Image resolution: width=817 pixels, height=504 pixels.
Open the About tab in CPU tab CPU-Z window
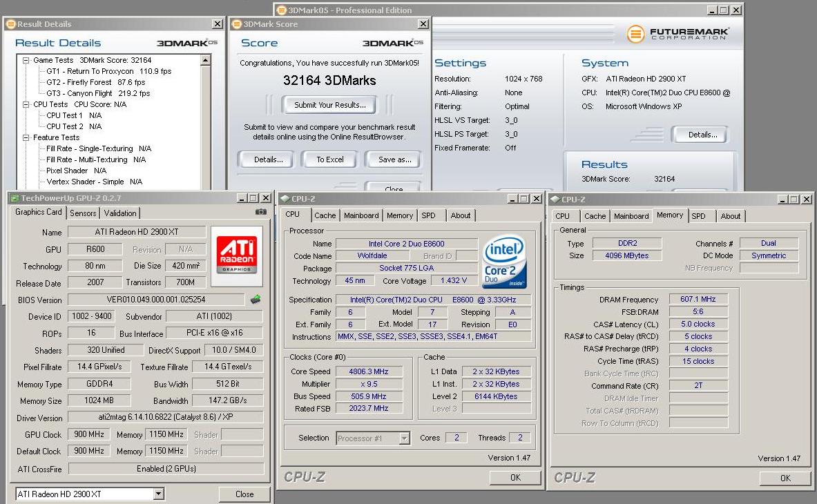pyautogui.click(x=461, y=215)
